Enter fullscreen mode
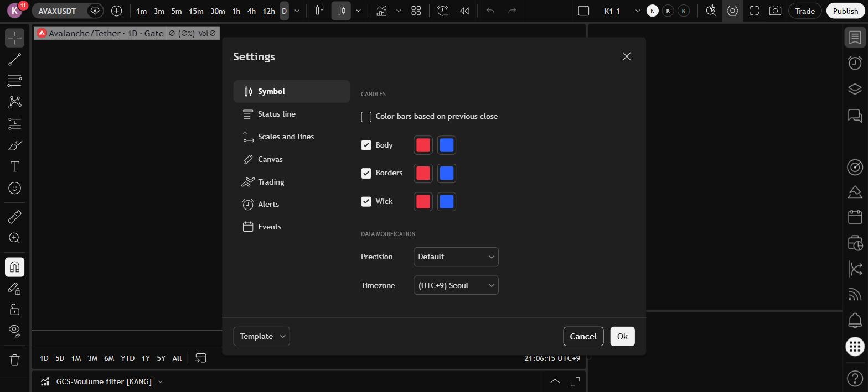This screenshot has height=392, width=868. pos(754,11)
